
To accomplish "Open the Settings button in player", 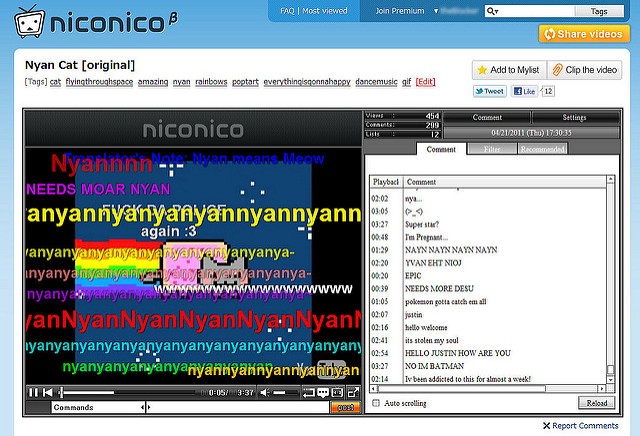I will pyautogui.click(x=574, y=118).
